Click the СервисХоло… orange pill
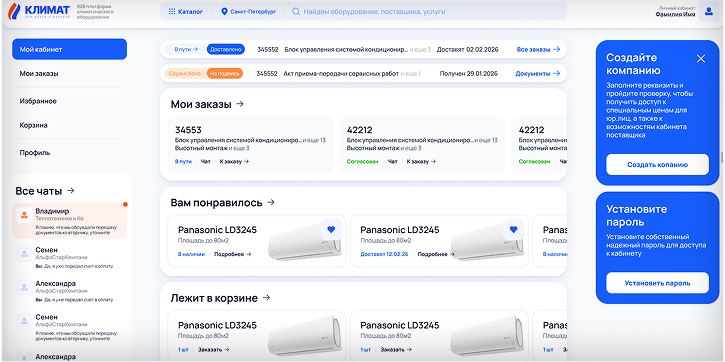 [x=185, y=74]
